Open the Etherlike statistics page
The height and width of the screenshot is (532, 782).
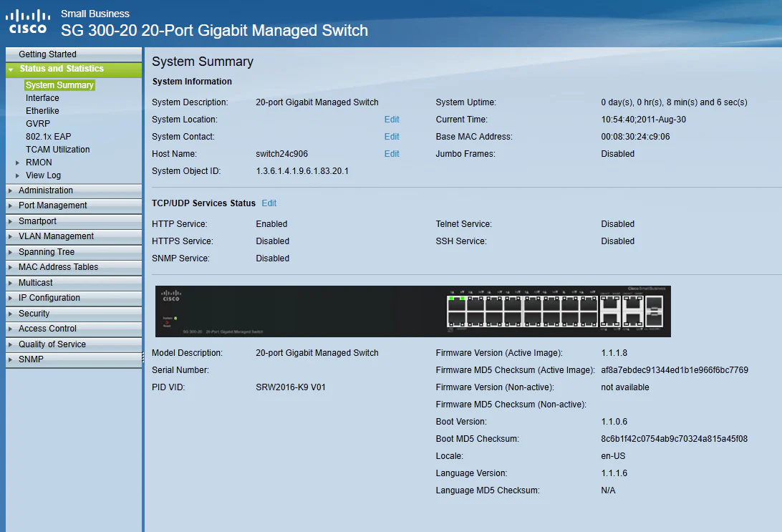[x=42, y=111]
